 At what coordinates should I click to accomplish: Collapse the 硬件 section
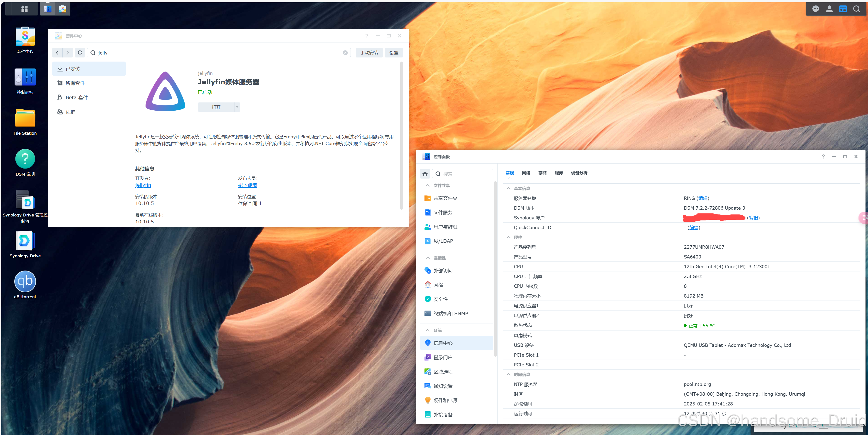click(508, 237)
